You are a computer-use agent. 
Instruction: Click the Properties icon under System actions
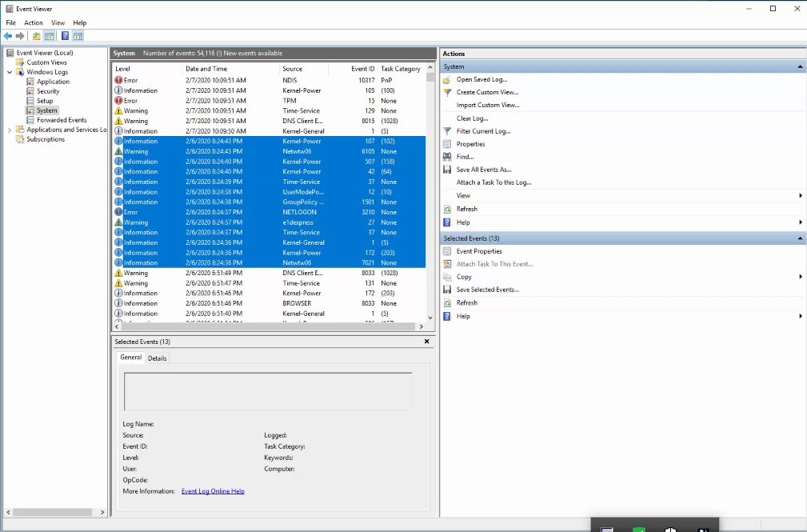pos(447,144)
